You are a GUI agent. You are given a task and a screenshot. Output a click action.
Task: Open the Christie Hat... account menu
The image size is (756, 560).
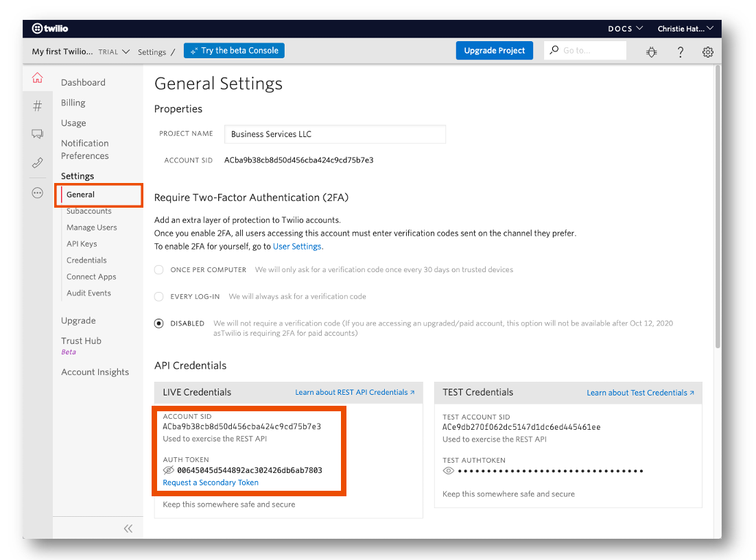(x=685, y=28)
